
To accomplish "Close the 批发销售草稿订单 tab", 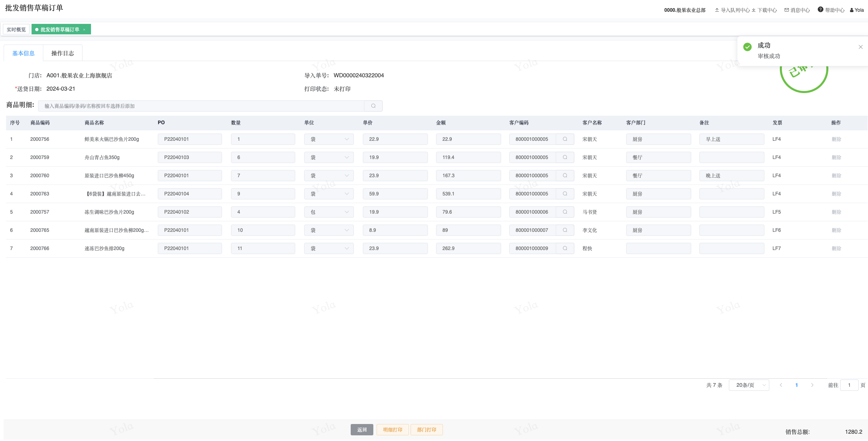I will click(84, 30).
